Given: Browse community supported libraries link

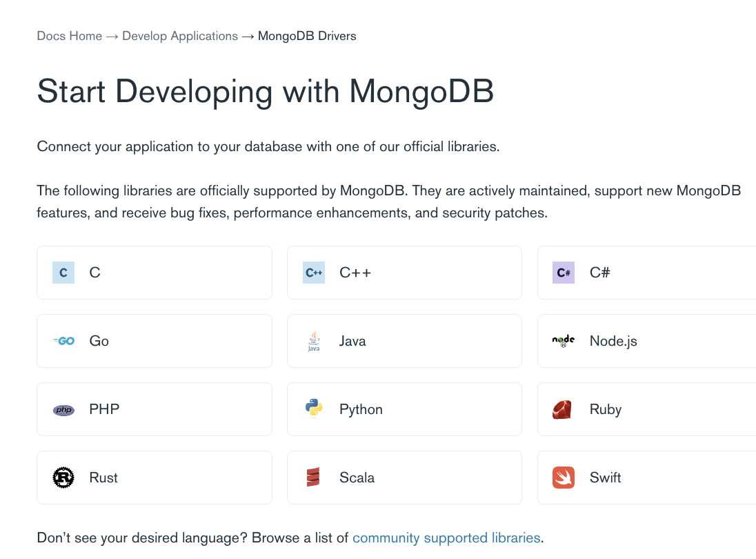Looking at the screenshot, I should click(x=446, y=538).
